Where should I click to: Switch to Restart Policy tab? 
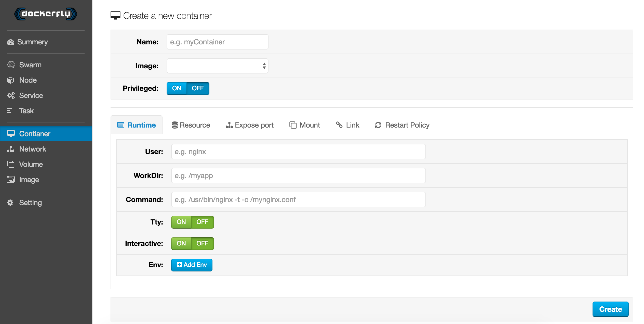[x=403, y=125]
